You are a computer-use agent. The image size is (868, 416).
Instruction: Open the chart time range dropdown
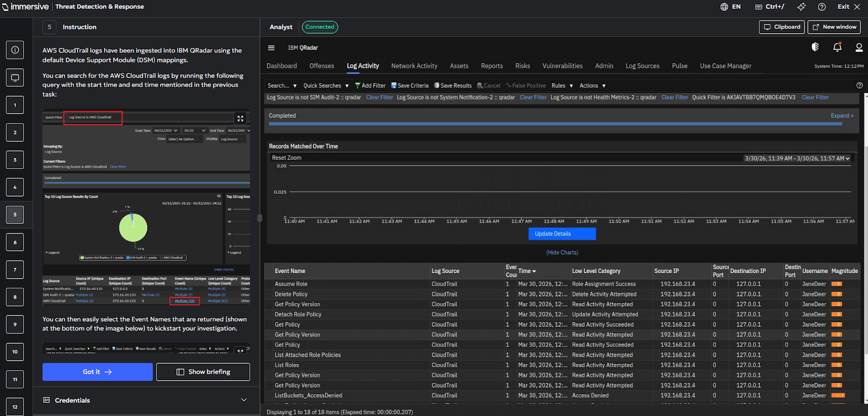(x=797, y=159)
